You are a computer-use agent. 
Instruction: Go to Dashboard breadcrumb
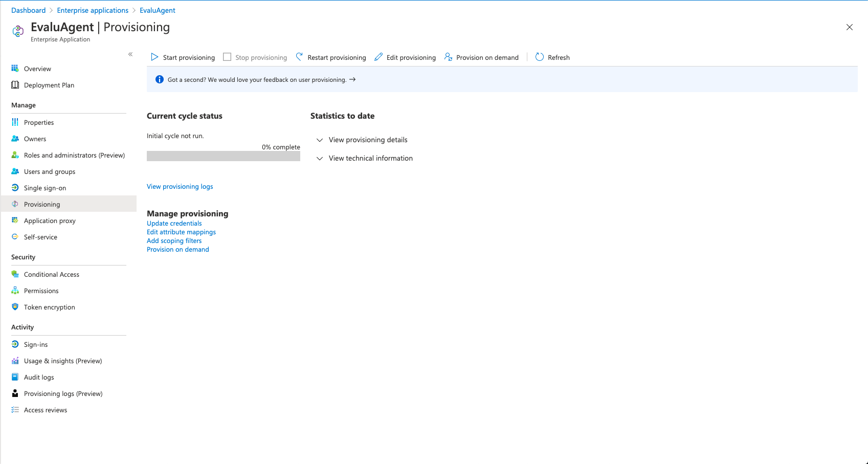28,10
